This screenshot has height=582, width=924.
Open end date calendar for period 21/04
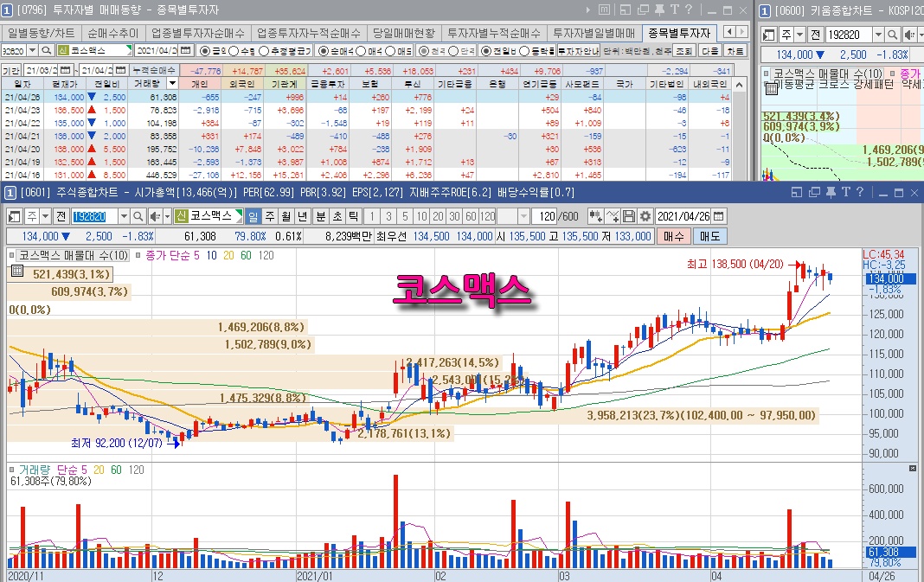[x=120, y=70]
